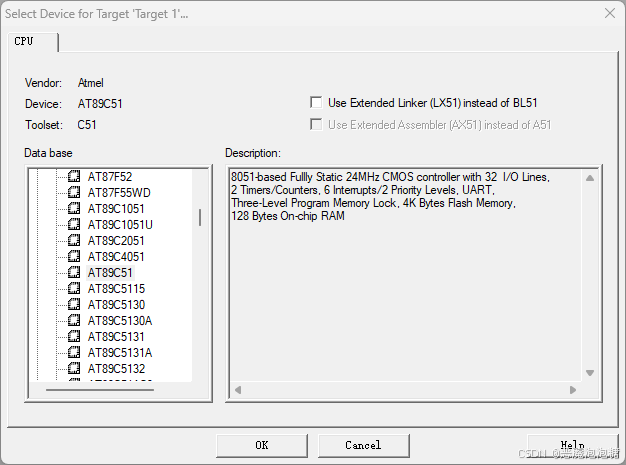Click chip icon beside AT89C5132
This screenshot has height=465, width=626.
coord(74,368)
